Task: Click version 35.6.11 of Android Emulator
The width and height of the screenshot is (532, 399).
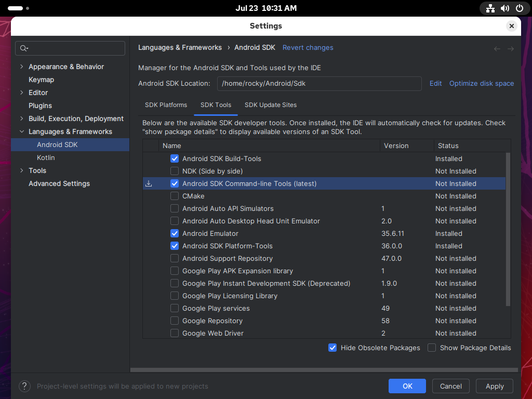Action: tap(393, 233)
